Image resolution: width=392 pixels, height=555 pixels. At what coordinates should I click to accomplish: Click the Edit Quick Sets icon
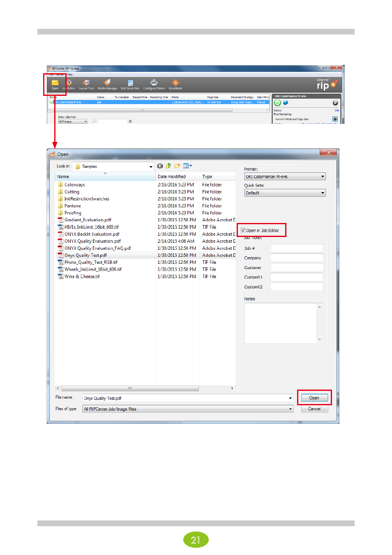(130, 84)
